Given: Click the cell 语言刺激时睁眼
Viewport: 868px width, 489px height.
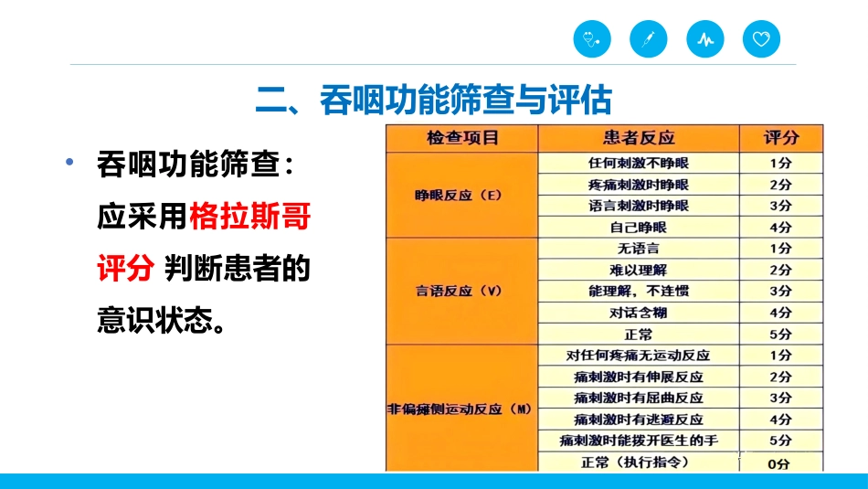Looking at the screenshot, I should tap(639, 206).
